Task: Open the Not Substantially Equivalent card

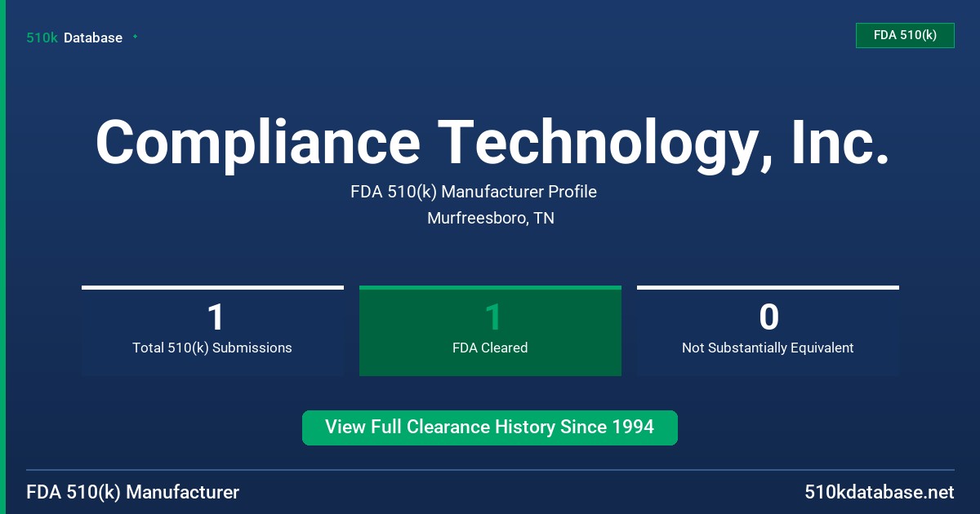Action: pos(768,330)
